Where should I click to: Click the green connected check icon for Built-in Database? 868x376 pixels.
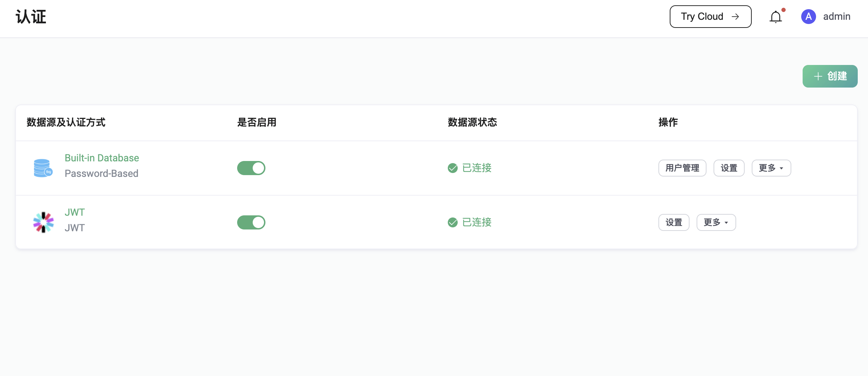(453, 168)
